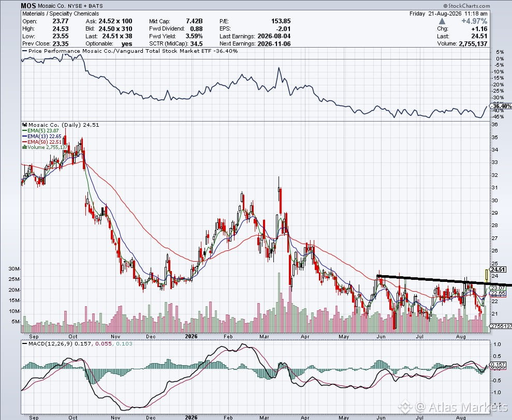Image resolution: width=512 pixels, height=420 pixels.
Task: Click the Fwd Dividend value 0.88
Action: click(x=196, y=29)
